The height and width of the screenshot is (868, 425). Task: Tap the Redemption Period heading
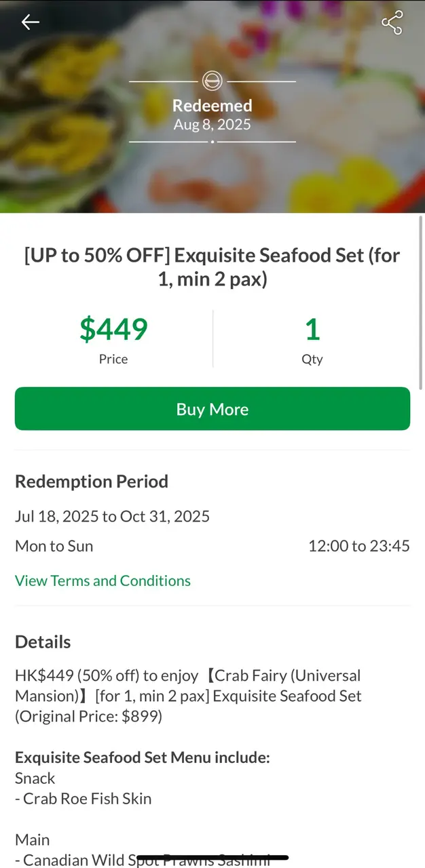point(92,481)
